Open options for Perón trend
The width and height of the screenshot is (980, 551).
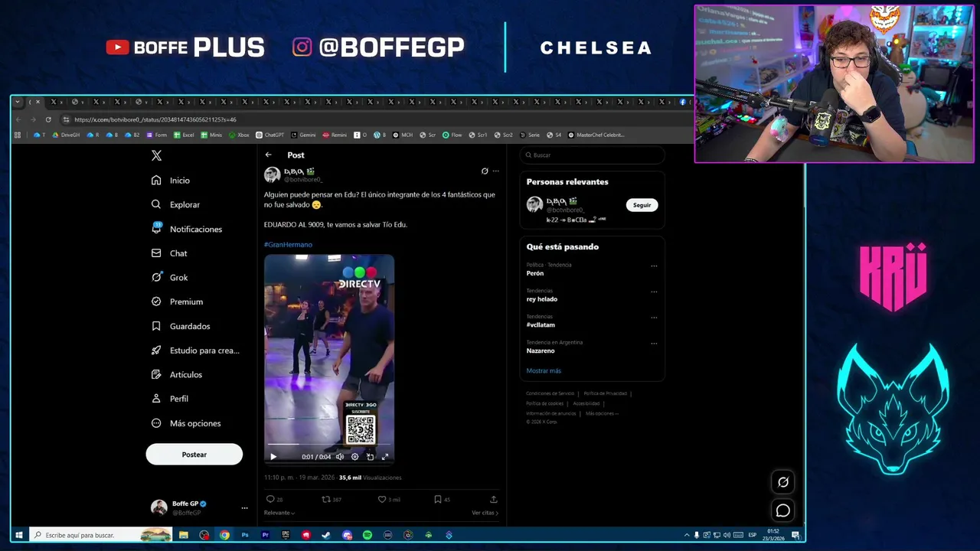pyautogui.click(x=654, y=266)
